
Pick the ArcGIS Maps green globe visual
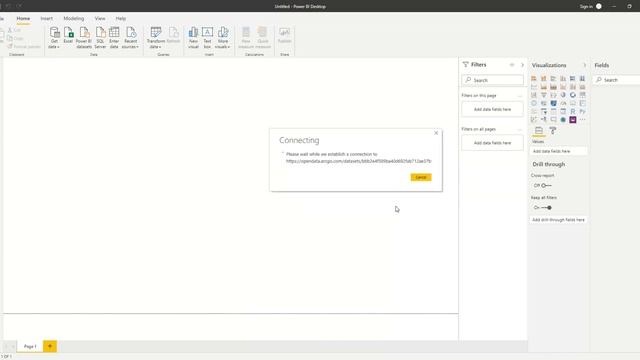tap(563, 120)
